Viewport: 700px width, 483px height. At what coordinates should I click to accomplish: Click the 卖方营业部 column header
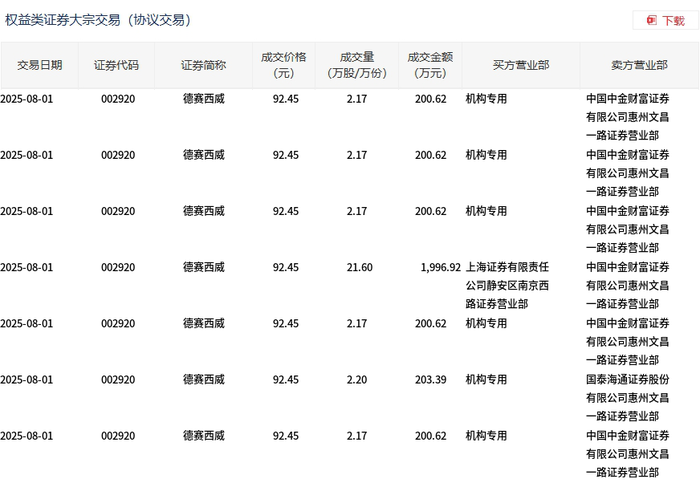639,65
